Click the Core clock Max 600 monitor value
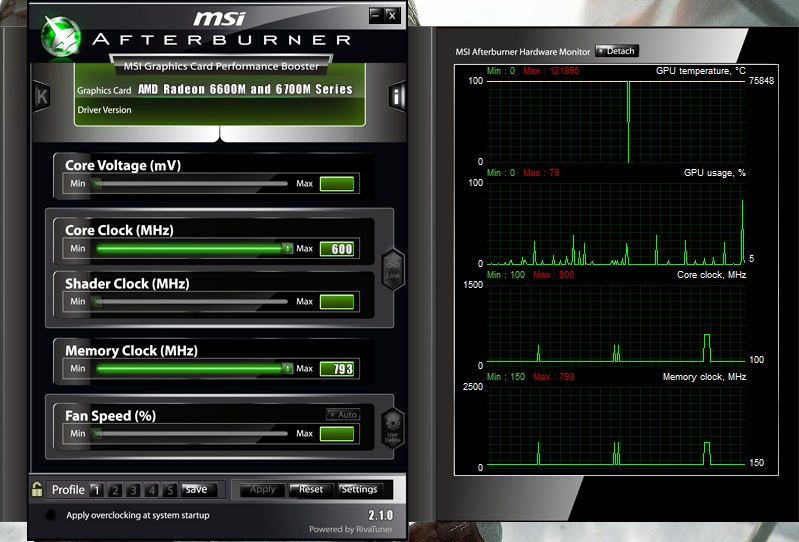This screenshot has height=542, width=799. pyautogui.click(x=554, y=275)
